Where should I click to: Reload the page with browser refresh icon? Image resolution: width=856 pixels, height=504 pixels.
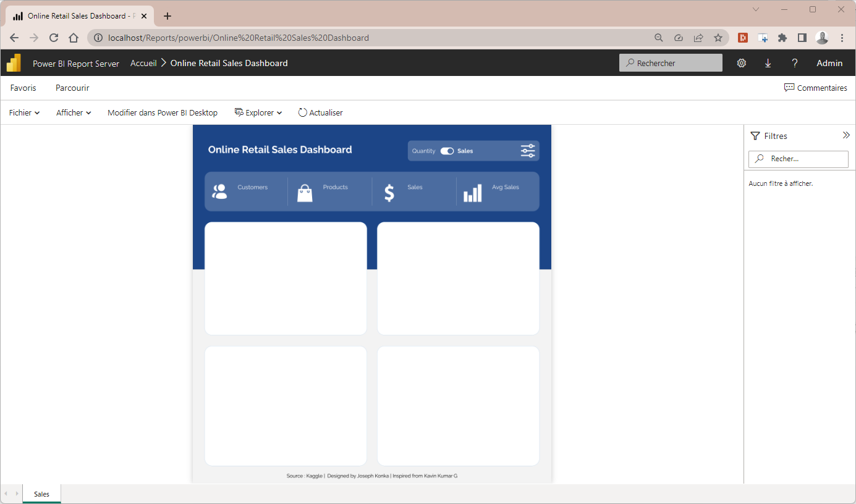pos(54,38)
